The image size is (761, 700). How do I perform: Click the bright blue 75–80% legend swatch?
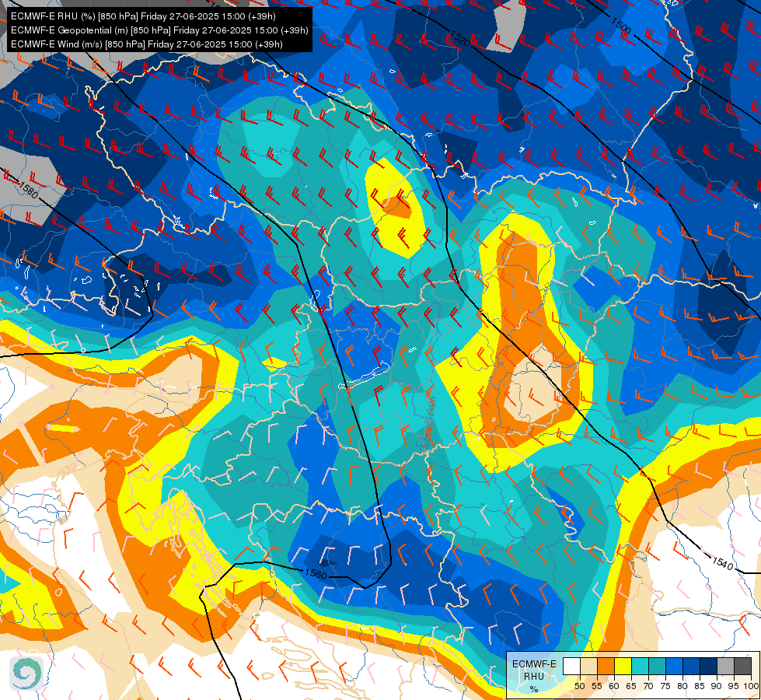[x=674, y=666]
